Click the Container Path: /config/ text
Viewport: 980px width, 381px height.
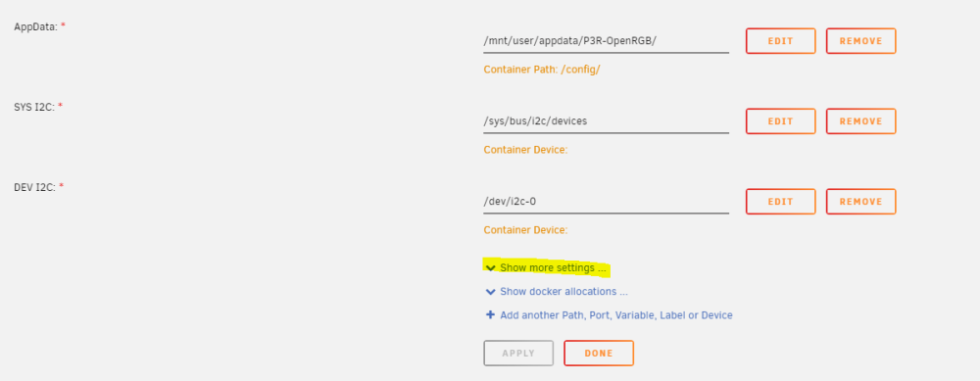[542, 70]
